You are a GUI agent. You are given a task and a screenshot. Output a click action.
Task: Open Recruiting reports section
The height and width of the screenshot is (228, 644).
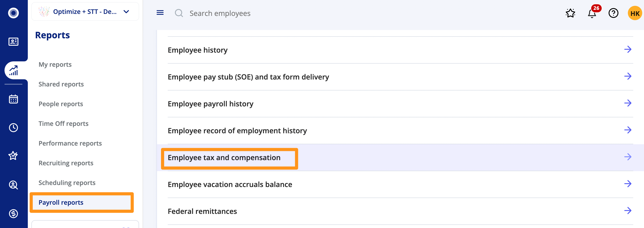point(66,163)
